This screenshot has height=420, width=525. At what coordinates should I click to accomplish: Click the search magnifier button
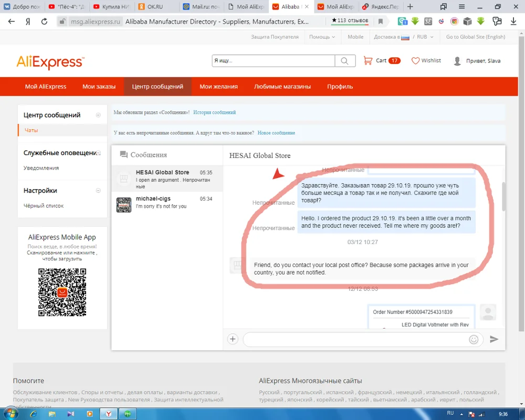pyautogui.click(x=345, y=60)
